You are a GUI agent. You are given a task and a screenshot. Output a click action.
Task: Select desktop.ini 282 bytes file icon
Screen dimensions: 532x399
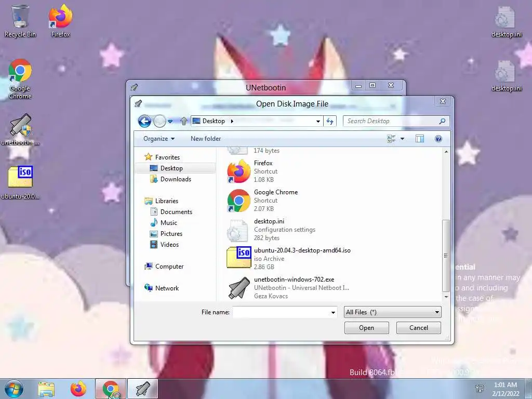[238, 230]
